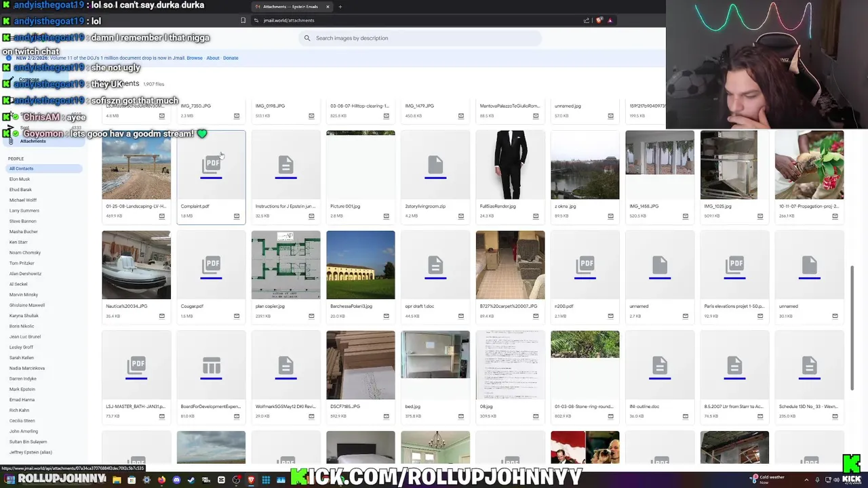
Task: Filter by Ehud Barak contact
Action: (x=20, y=190)
